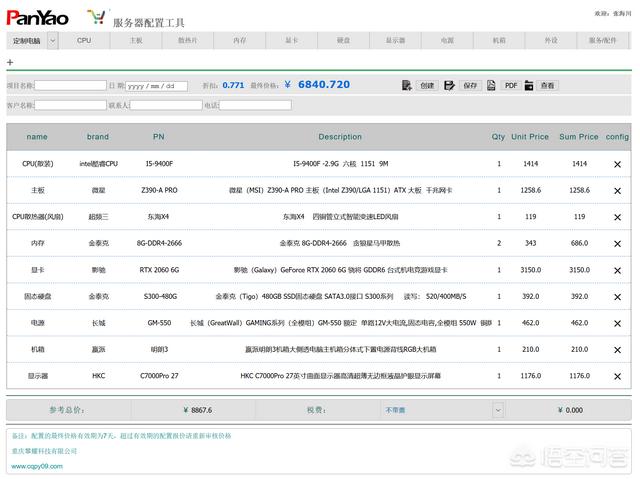Click the yyyy/mm/dd date field
The image size is (640, 479).
157,86
